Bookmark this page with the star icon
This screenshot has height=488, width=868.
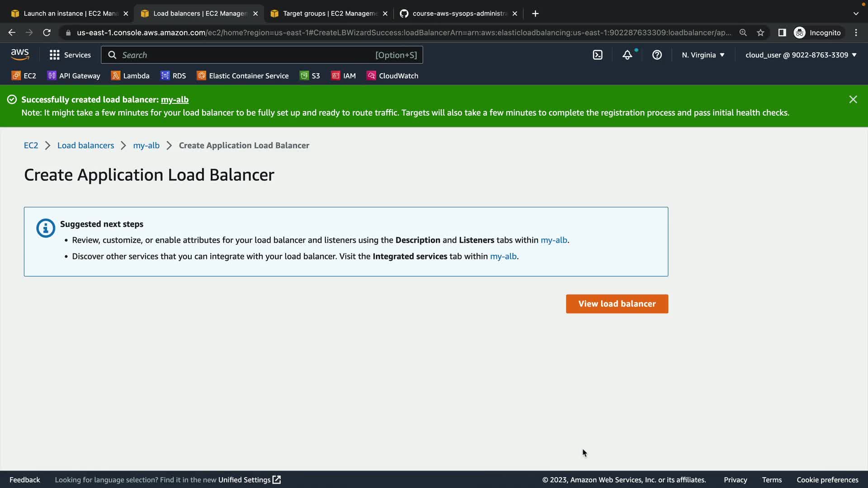click(x=760, y=33)
